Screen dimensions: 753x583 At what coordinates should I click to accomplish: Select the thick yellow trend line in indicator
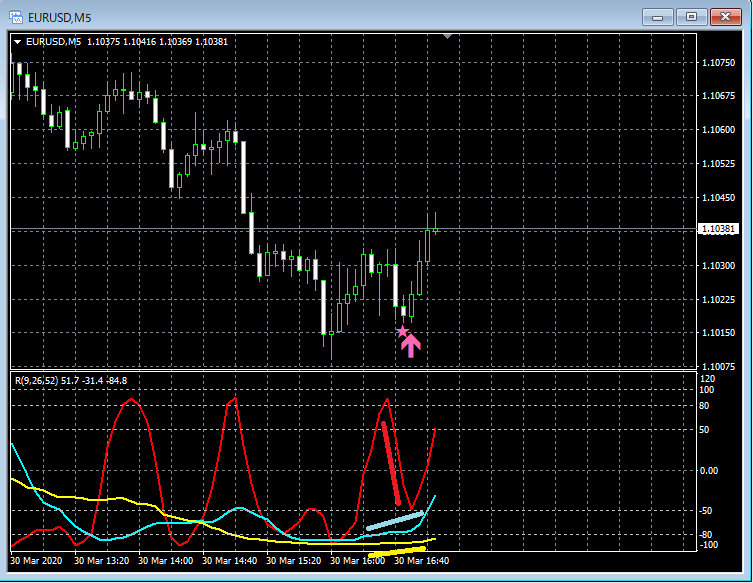(397, 552)
